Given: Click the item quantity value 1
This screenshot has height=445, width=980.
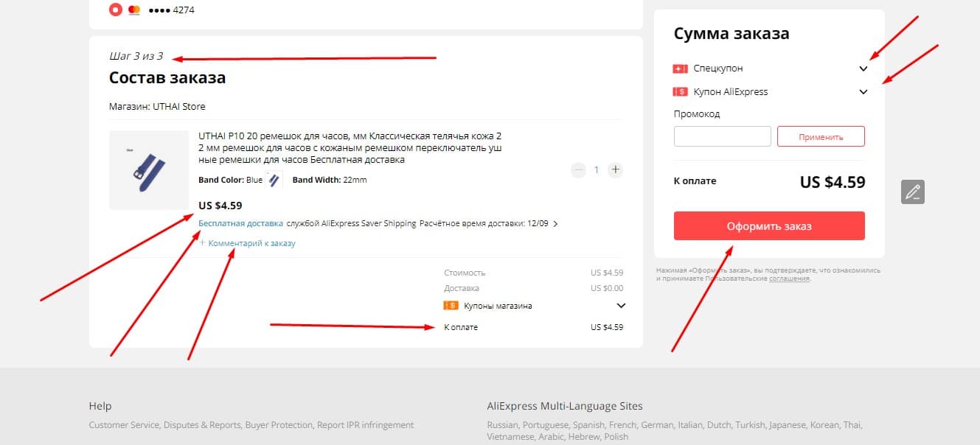Looking at the screenshot, I should pyautogui.click(x=597, y=169).
